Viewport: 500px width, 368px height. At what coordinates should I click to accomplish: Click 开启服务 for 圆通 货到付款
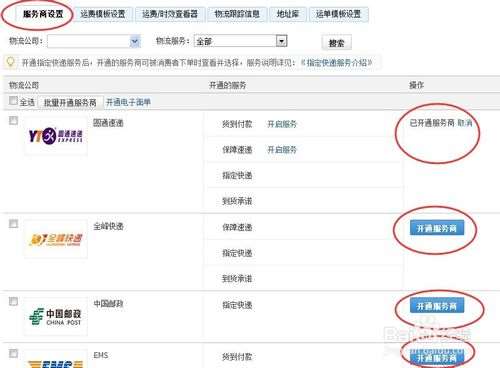coord(282,124)
